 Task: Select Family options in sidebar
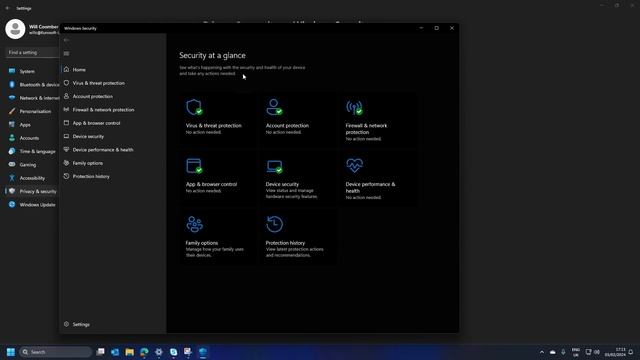pyautogui.click(x=113, y=163)
